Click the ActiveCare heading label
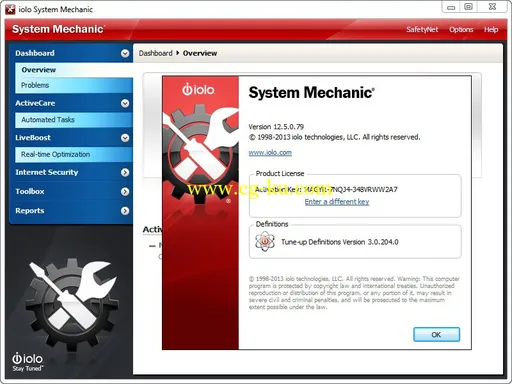 pyautogui.click(x=35, y=103)
